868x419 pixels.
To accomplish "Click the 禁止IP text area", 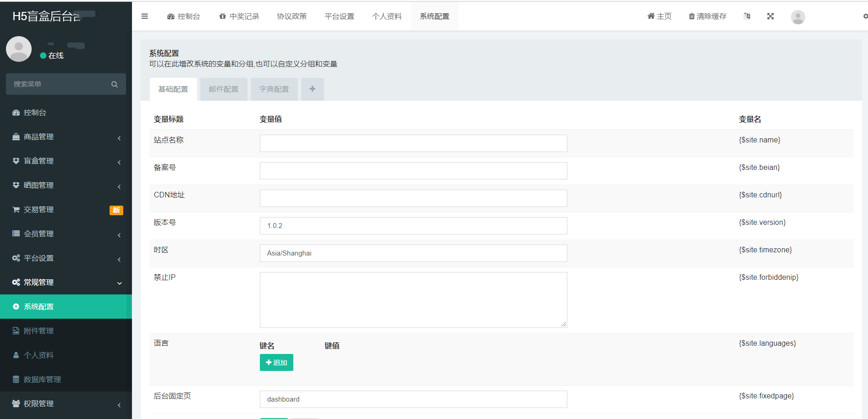I will 413,300.
